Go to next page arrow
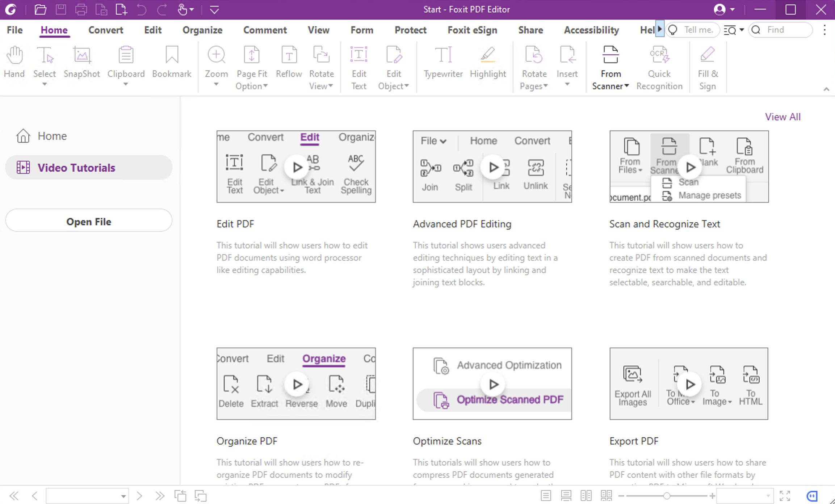Image resolution: width=835 pixels, height=504 pixels. [x=139, y=496]
